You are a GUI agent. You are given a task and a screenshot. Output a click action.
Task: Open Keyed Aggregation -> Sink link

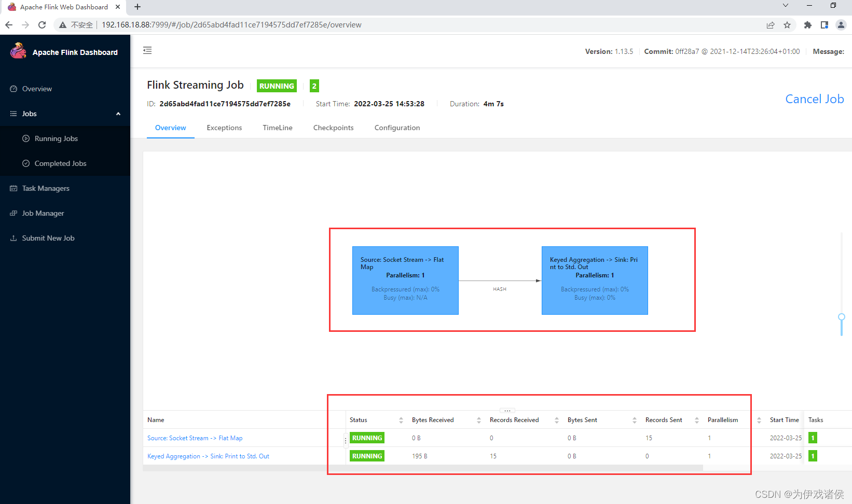208,456
